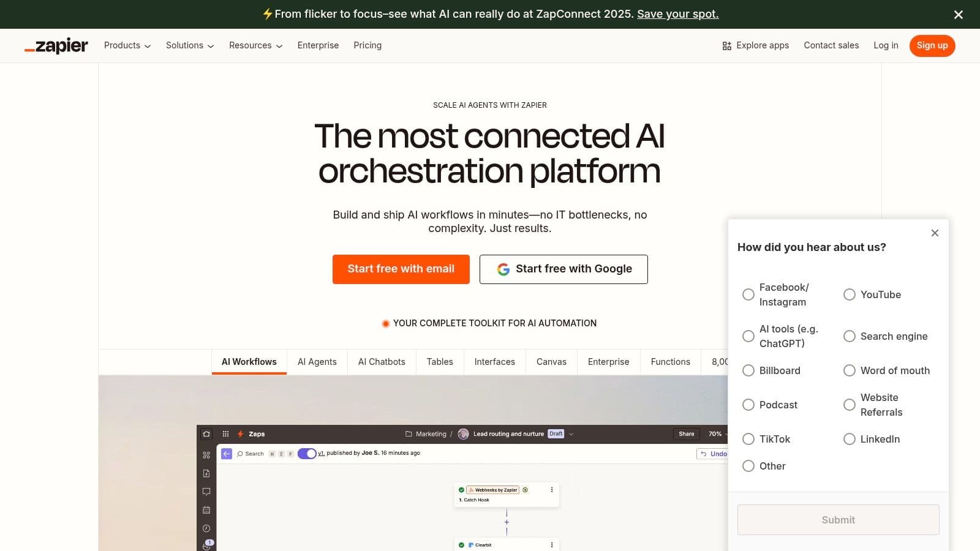The height and width of the screenshot is (551, 980).
Task: Select the YouTube radio button
Action: [x=850, y=294]
